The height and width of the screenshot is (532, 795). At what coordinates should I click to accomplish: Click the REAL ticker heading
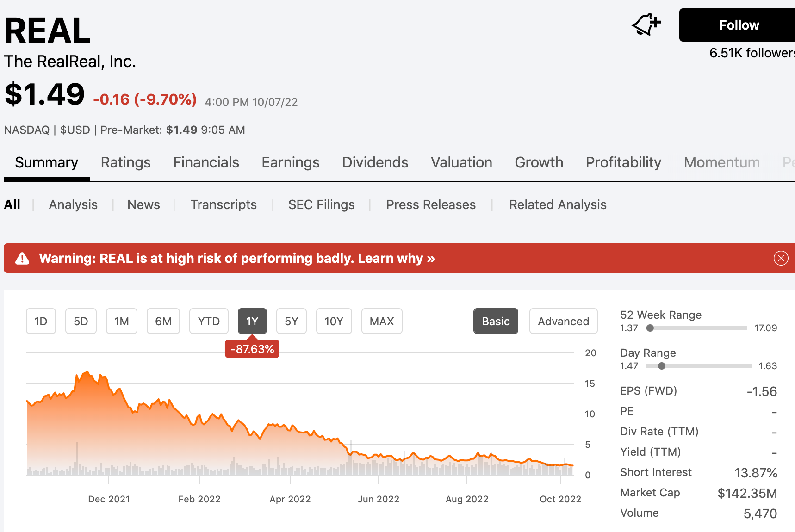click(x=47, y=31)
